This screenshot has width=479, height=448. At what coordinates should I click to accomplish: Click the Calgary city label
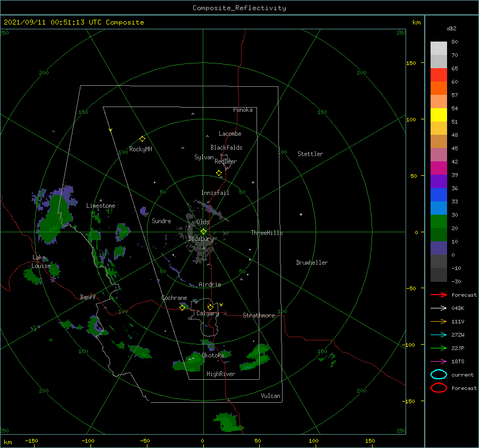(208, 313)
